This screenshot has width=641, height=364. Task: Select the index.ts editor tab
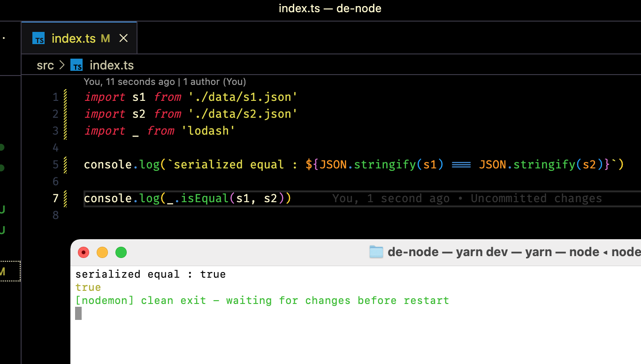click(74, 38)
